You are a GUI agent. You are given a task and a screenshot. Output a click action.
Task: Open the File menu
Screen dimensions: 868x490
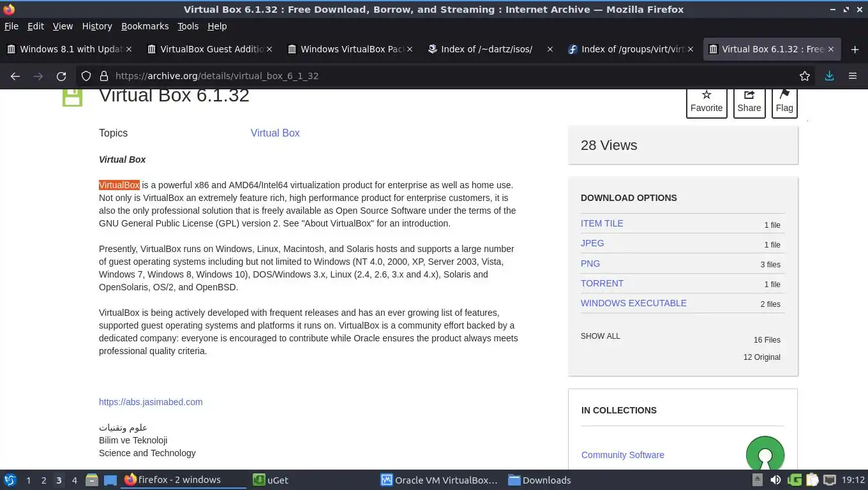point(11,26)
